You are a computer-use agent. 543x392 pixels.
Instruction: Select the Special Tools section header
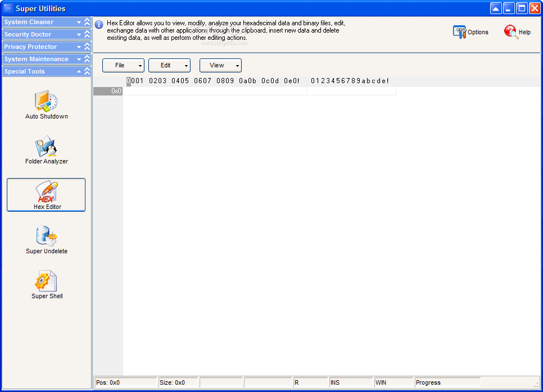(47, 71)
